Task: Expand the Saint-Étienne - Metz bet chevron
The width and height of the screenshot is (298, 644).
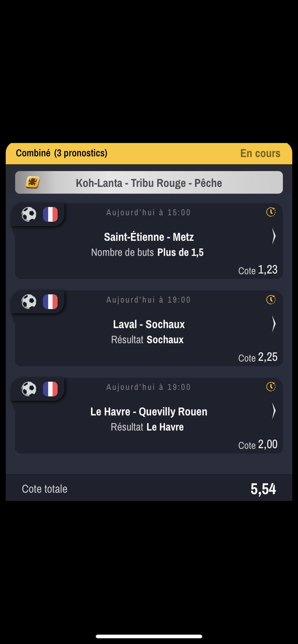Action: [x=273, y=236]
